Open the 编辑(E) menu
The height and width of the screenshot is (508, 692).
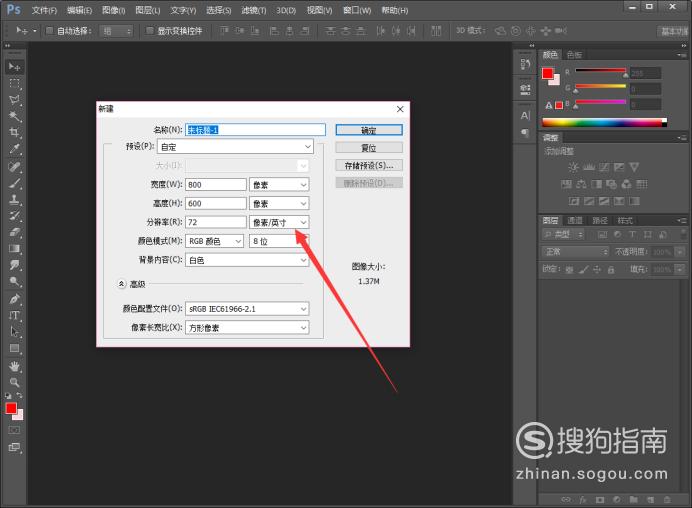(79, 10)
